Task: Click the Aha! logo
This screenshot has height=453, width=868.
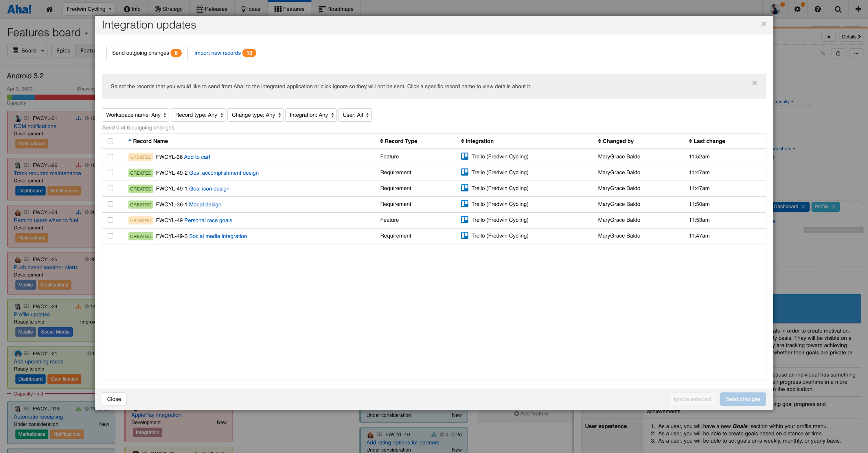Action: (x=20, y=9)
